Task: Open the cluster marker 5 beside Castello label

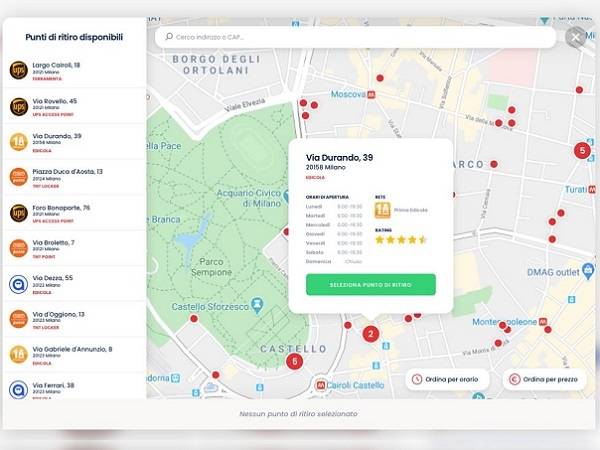Action: 293,361
